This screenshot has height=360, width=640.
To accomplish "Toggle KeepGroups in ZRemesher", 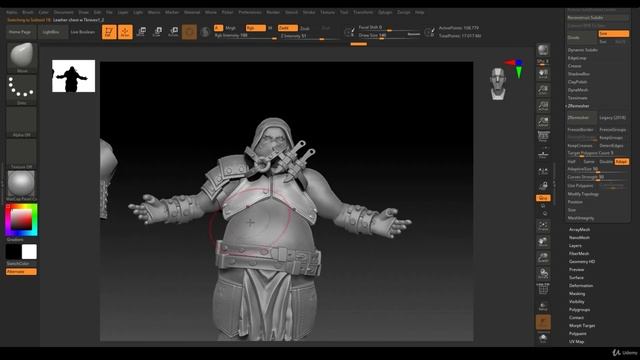I will pyautogui.click(x=611, y=138).
